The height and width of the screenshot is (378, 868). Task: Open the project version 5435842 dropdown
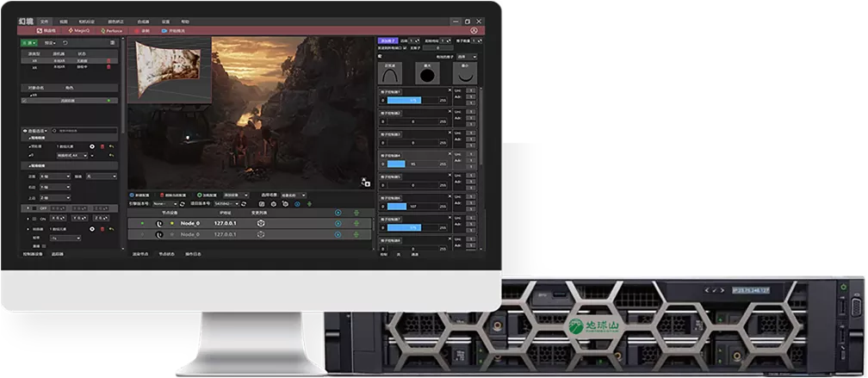[x=226, y=204]
